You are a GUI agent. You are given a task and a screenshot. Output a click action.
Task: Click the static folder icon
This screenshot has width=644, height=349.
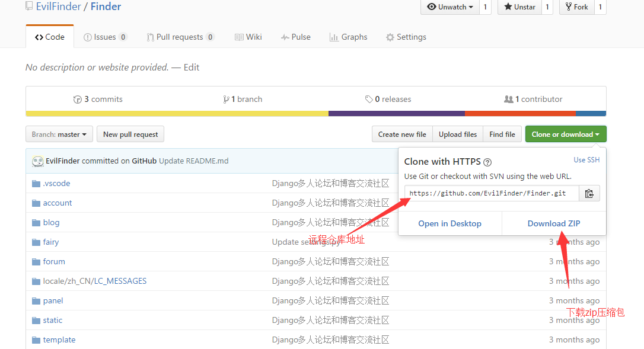tap(36, 320)
